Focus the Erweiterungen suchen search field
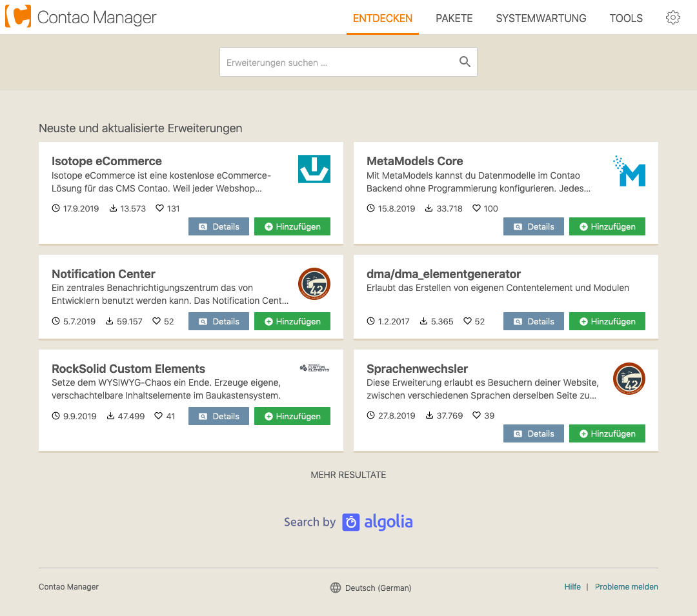The height and width of the screenshot is (616, 697). 348,62
